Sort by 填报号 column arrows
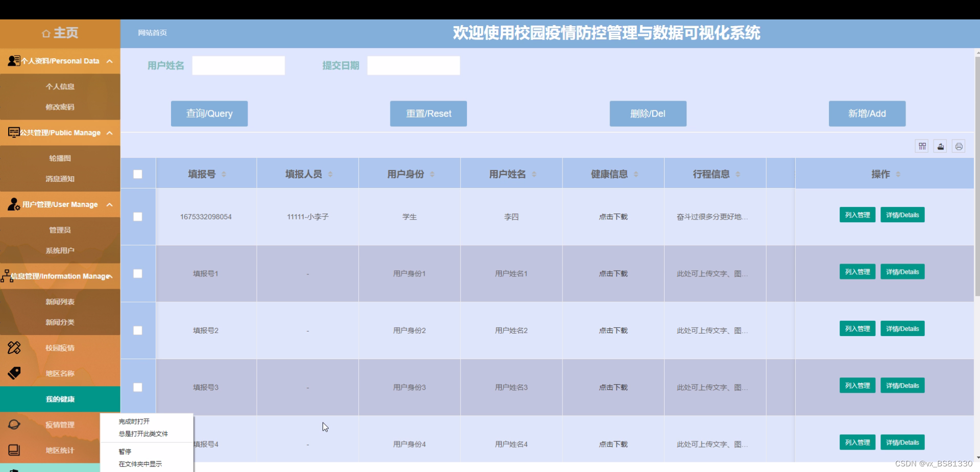Viewport: 980px width, 472px height. click(x=224, y=175)
